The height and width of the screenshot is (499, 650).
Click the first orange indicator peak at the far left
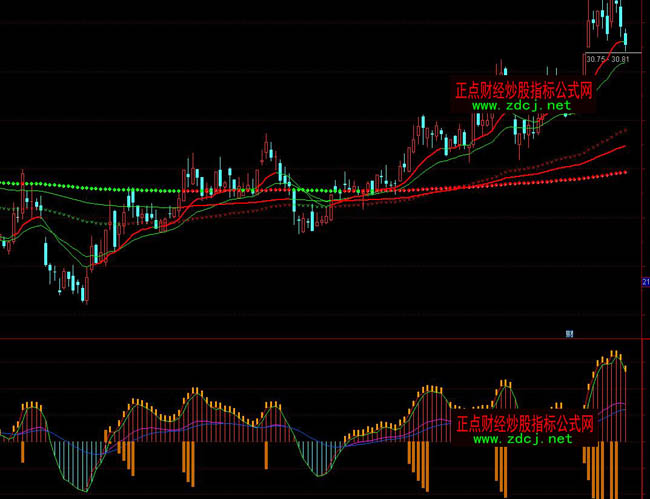[32, 405]
